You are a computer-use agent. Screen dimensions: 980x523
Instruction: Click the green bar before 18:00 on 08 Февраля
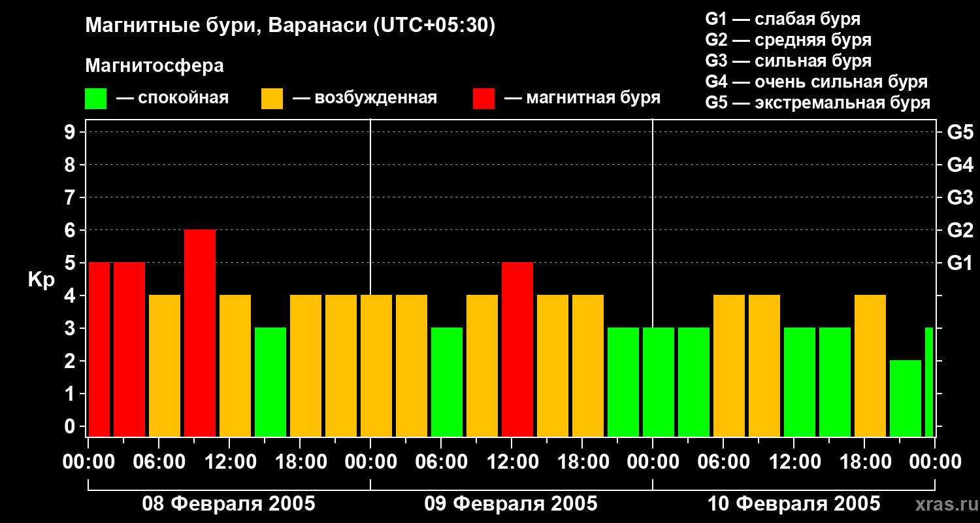coord(270,382)
